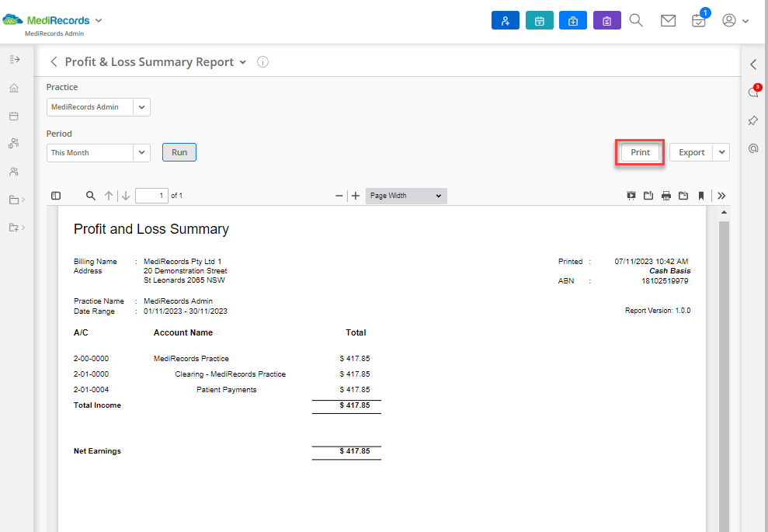
Task: Click the Run button
Action: click(x=179, y=152)
